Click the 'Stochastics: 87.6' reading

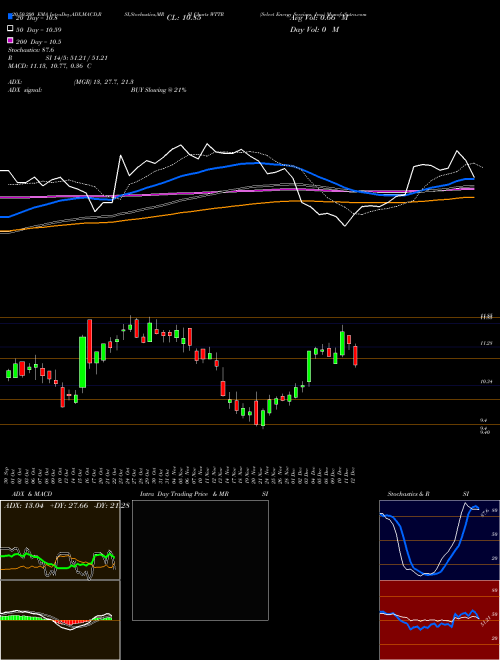[31, 50]
